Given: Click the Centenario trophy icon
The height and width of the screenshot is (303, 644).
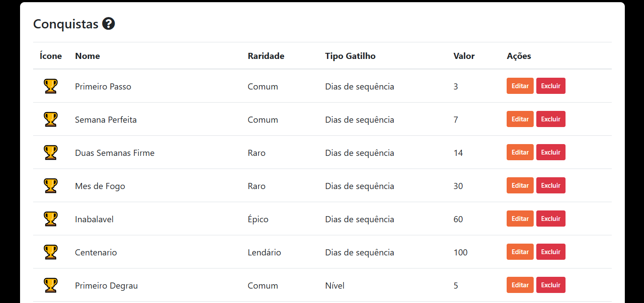Looking at the screenshot, I should click(x=51, y=252).
